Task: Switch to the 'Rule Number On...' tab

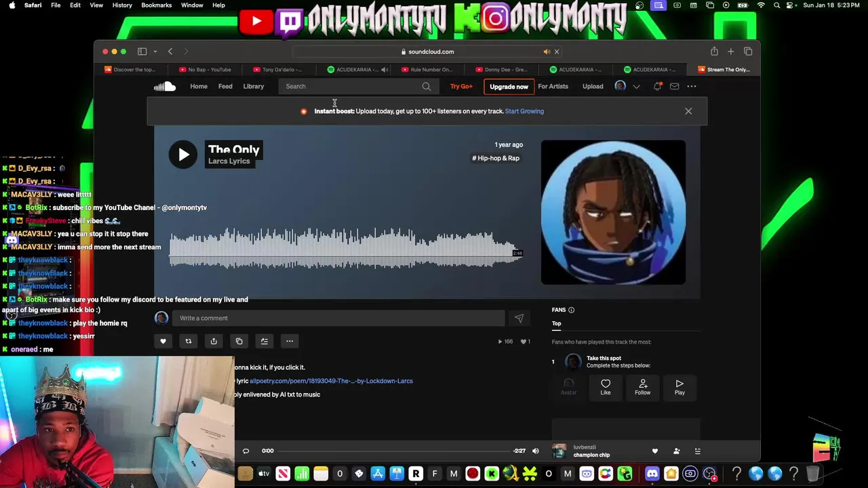Action: pyautogui.click(x=427, y=69)
